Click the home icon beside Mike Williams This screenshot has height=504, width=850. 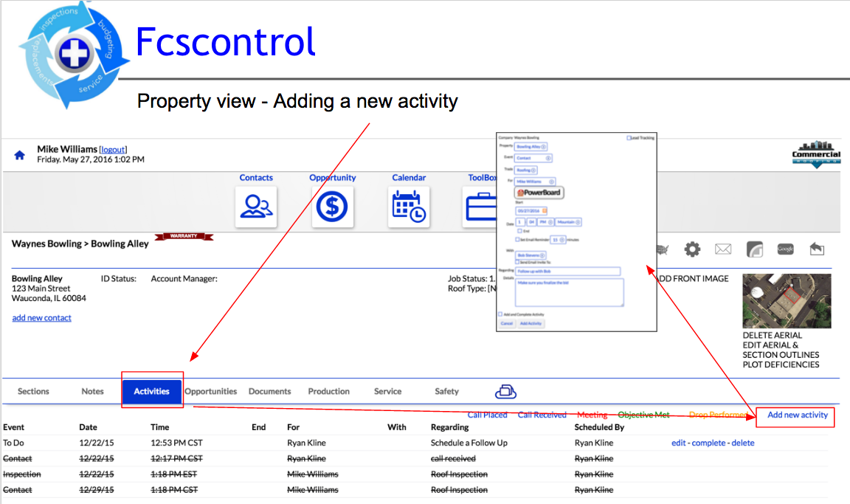[19, 155]
